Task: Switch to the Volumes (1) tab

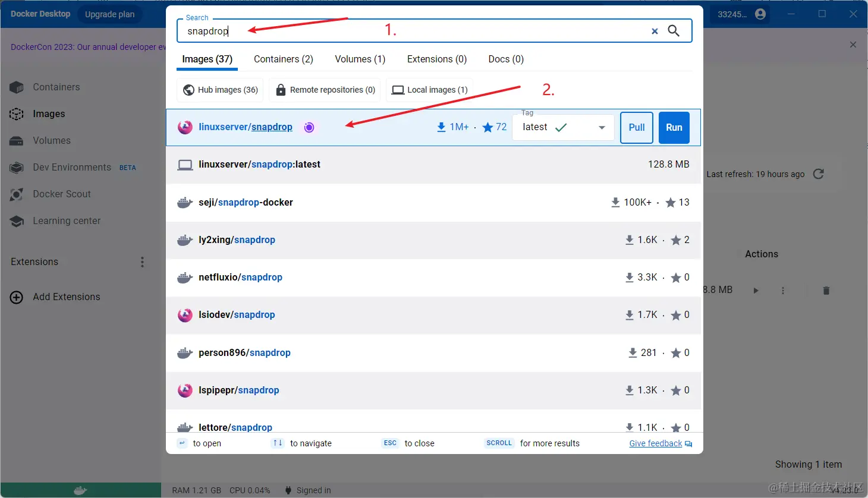Action: (x=360, y=59)
